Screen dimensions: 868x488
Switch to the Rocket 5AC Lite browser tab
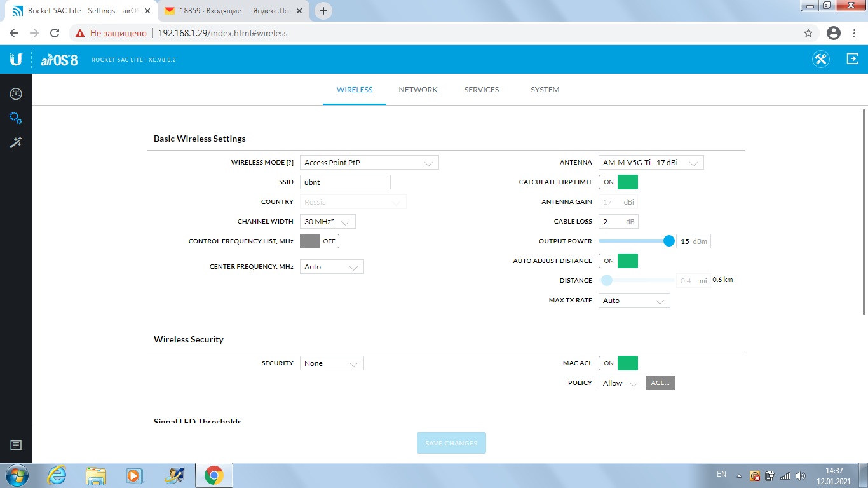click(81, 11)
